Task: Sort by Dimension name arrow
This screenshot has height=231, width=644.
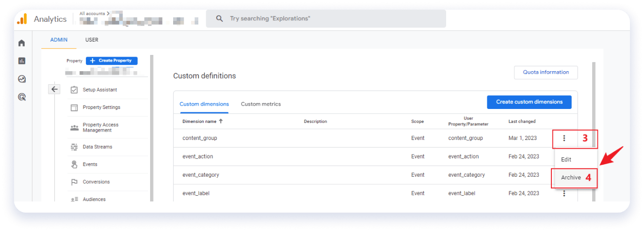Action: point(221,121)
